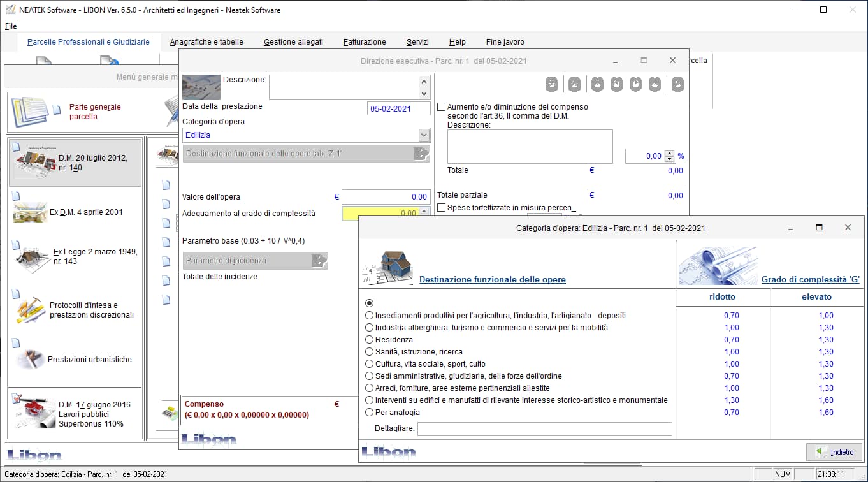Screen dimensions: 868x482
Task: Click blueprint rolls icon beside Grado di complessità
Action: click(x=718, y=266)
